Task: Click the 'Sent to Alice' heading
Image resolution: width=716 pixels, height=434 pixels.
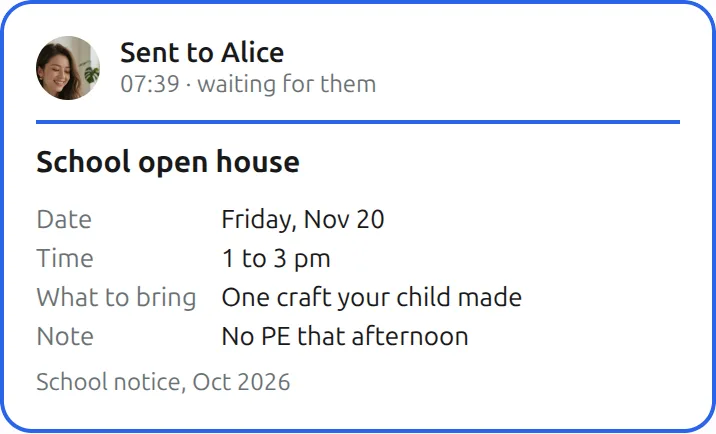Action: 202,53
